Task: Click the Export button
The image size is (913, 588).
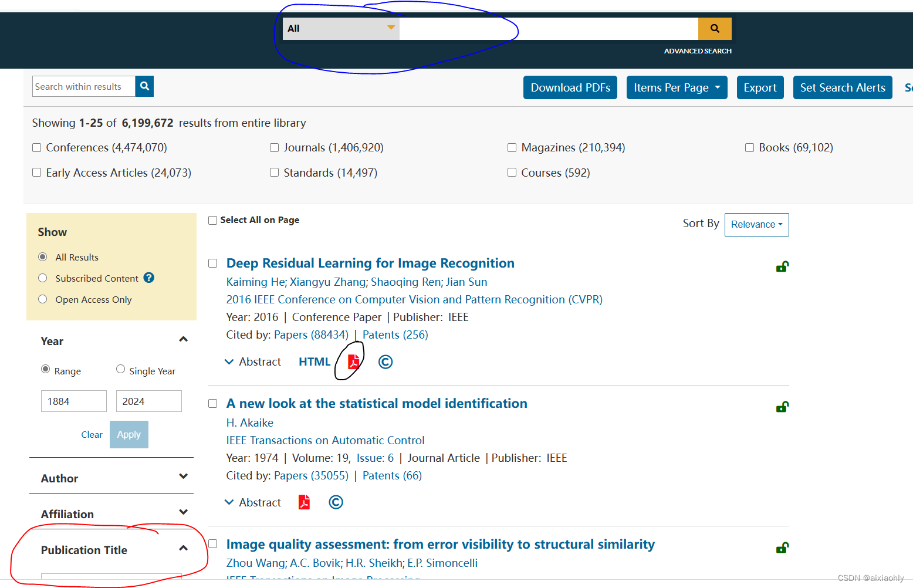Action: [x=760, y=87]
